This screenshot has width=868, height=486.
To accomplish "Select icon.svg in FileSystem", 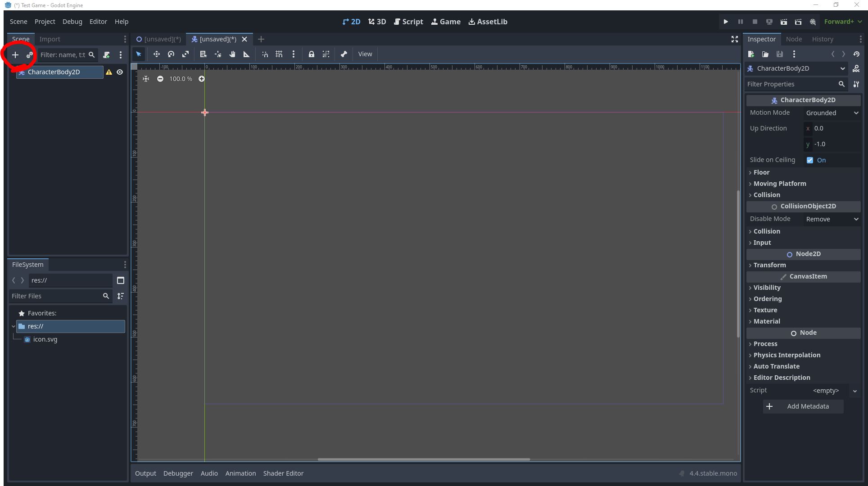I will [x=45, y=339].
